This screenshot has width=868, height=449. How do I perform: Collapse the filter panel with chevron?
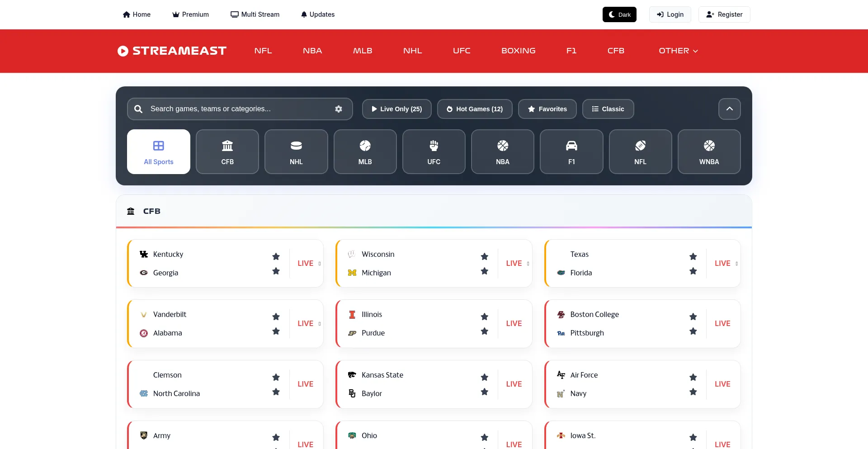[x=729, y=109]
